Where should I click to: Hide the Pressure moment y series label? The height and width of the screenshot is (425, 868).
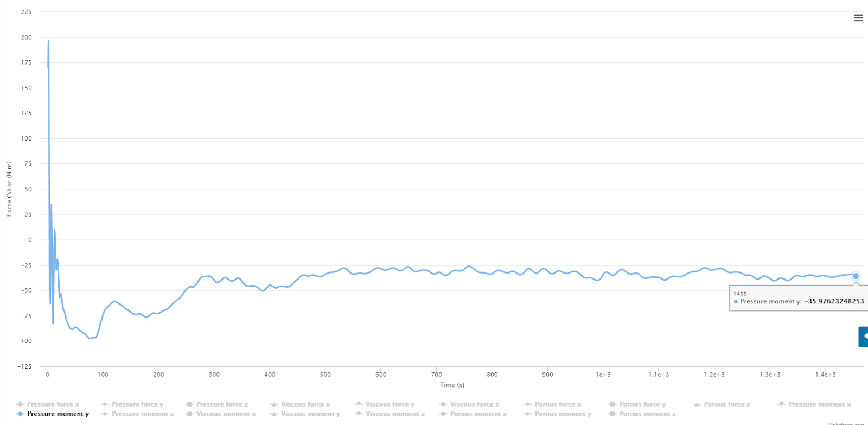pyautogui.click(x=58, y=414)
